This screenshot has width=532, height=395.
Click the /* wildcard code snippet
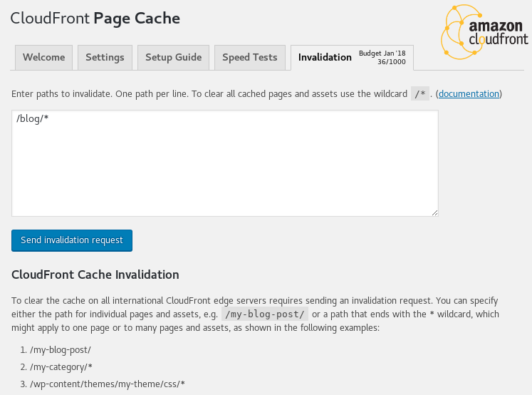[x=420, y=93]
